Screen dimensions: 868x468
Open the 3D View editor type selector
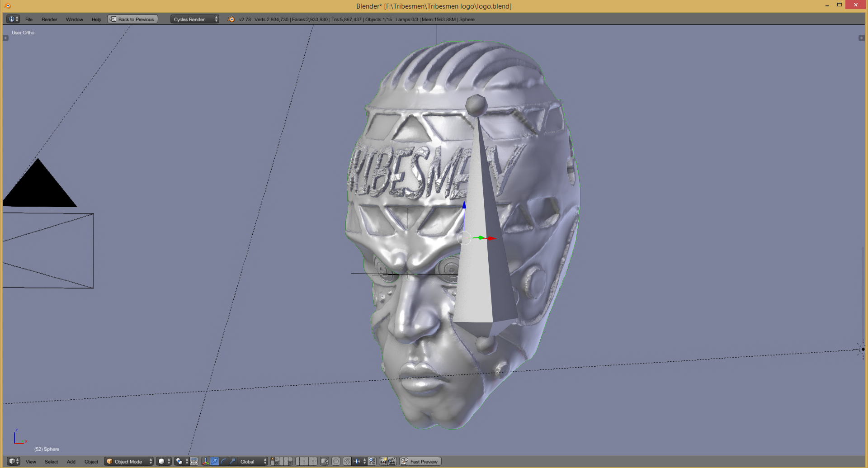coord(14,461)
